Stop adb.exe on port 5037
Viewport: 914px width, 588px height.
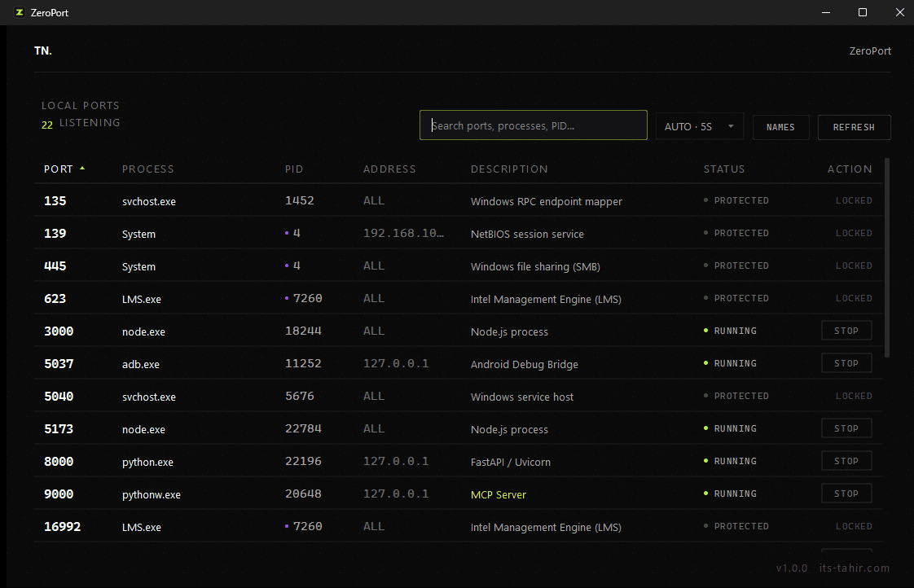(846, 363)
